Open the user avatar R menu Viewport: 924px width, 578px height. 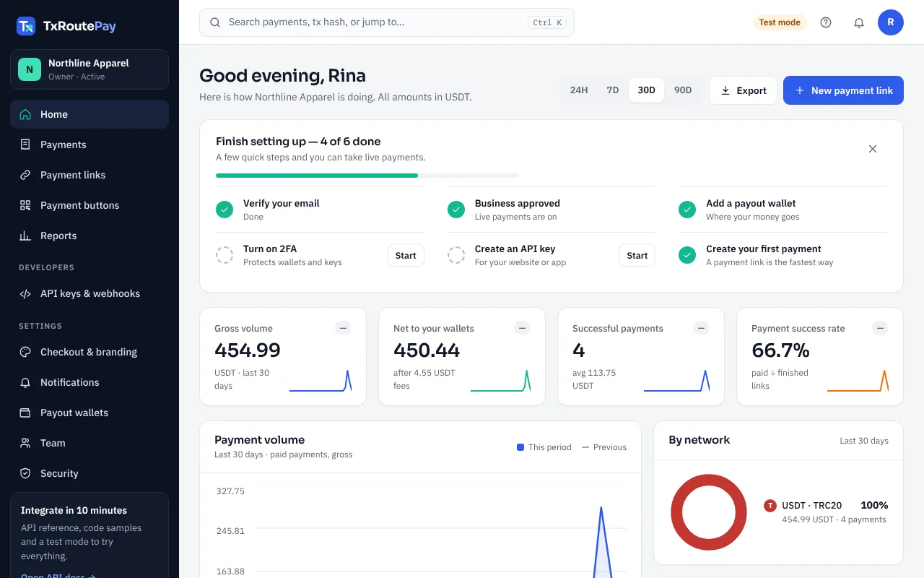click(x=891, y=22)
